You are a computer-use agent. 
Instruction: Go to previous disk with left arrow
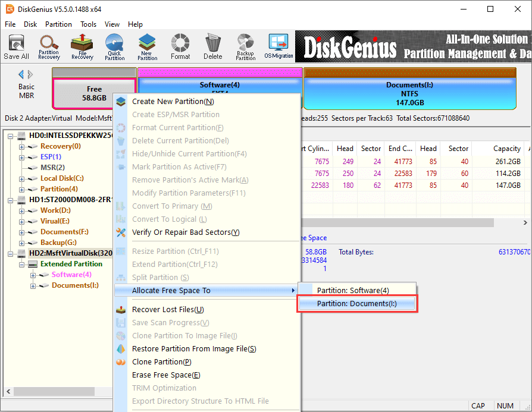coord(21,74)
